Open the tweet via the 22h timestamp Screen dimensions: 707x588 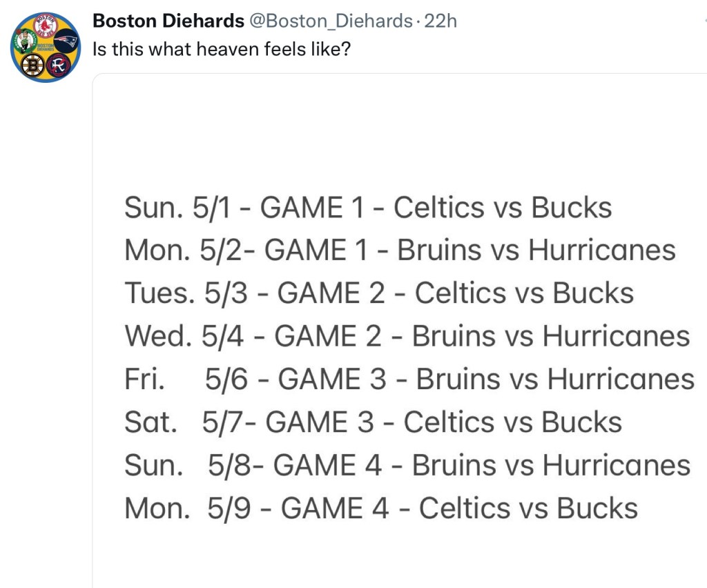pyautogui.click(x=440, y=21)
